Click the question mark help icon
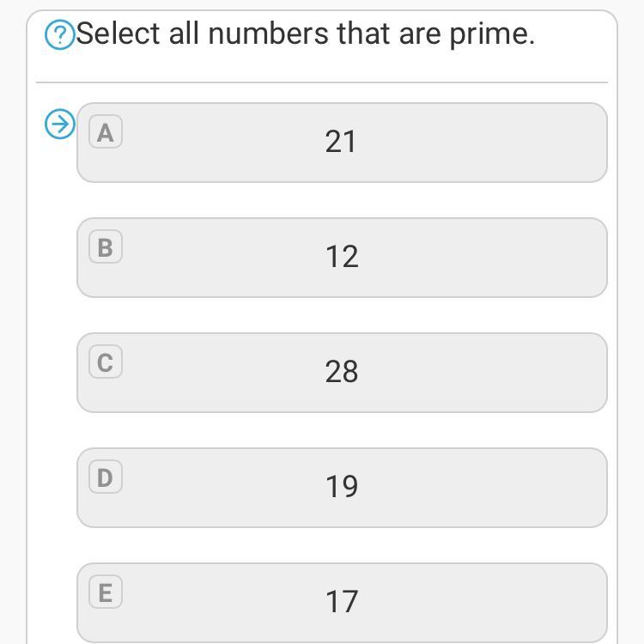The width and height of the screenshot is (644, 644). pyautogui.click(x=59, y=35)
